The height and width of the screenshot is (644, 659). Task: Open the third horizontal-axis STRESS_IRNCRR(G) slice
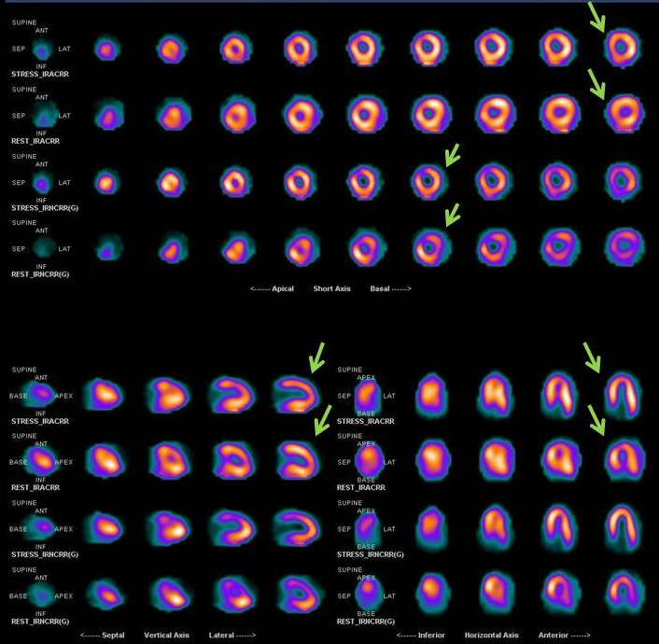pos(560,528)
